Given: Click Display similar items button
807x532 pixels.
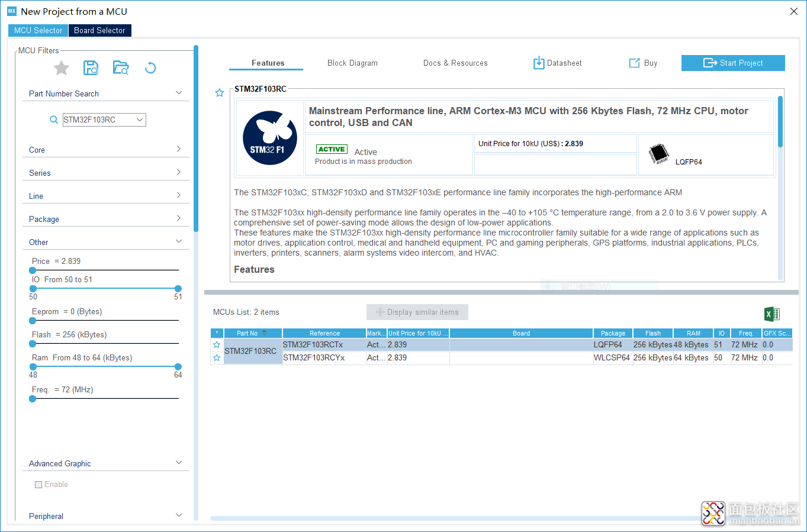Looking at the screenshot, I should pos(417,312).
